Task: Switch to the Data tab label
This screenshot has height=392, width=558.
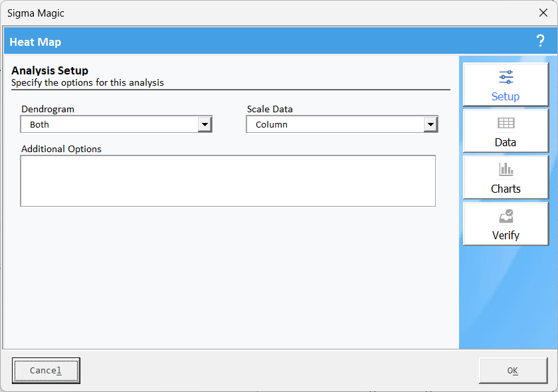Action: (506, 142)
